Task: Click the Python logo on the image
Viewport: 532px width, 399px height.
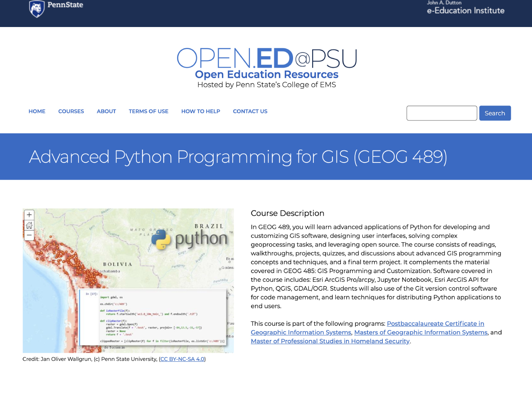Action: [189, 239]
